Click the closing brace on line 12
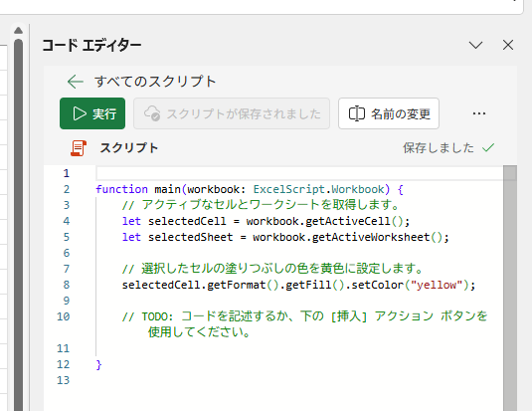The image size is (532, 411). point(98,364)
